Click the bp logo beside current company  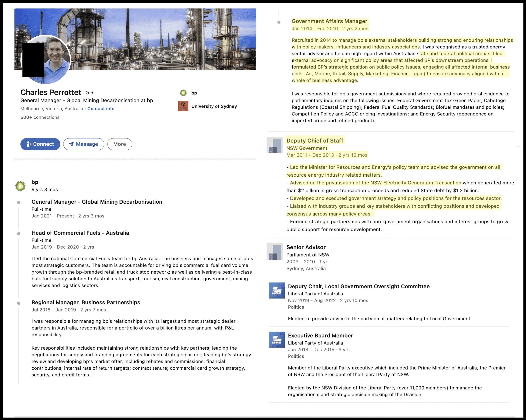coord(183,93)
